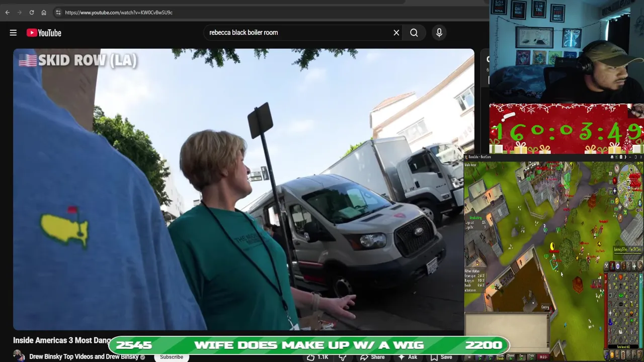
Task: Switch chat to the 'Game' tab in RuneLite
Action: (480, 357)
